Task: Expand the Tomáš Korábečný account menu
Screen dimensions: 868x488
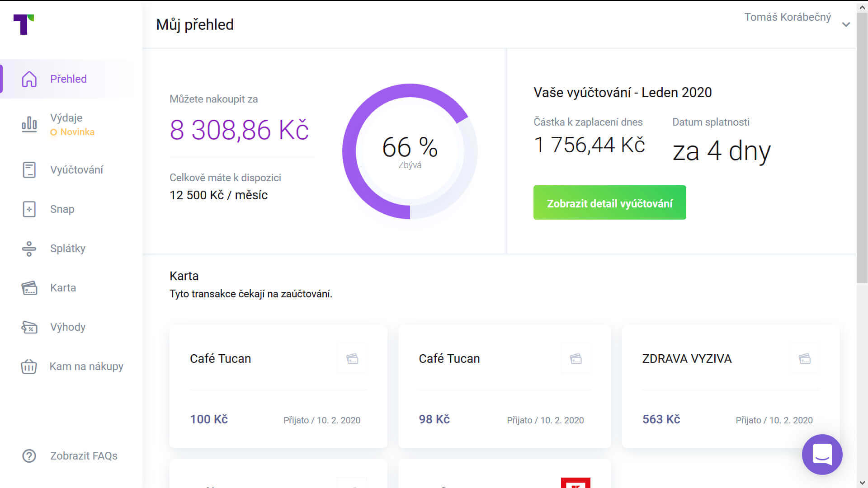Action: (x=846, y=24)
